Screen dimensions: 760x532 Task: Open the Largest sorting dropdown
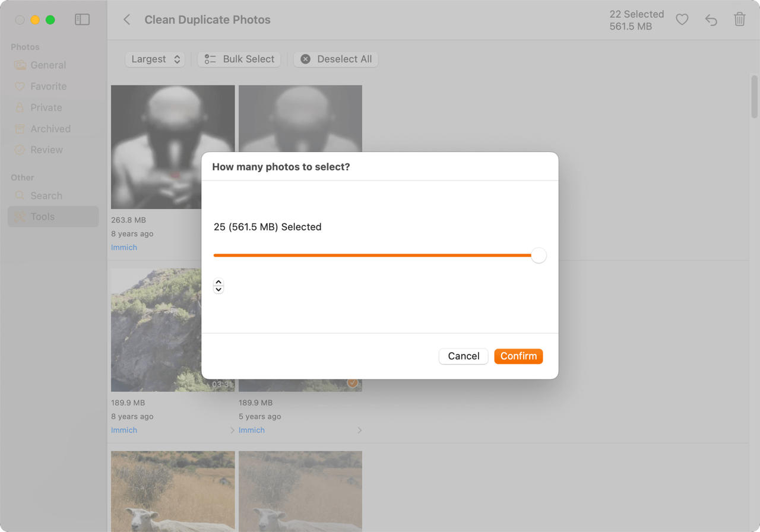154,59
